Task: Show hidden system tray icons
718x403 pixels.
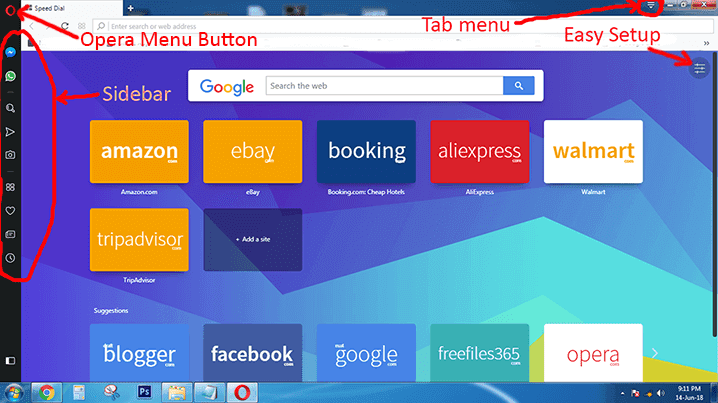Action: click(x=622, y=393)
